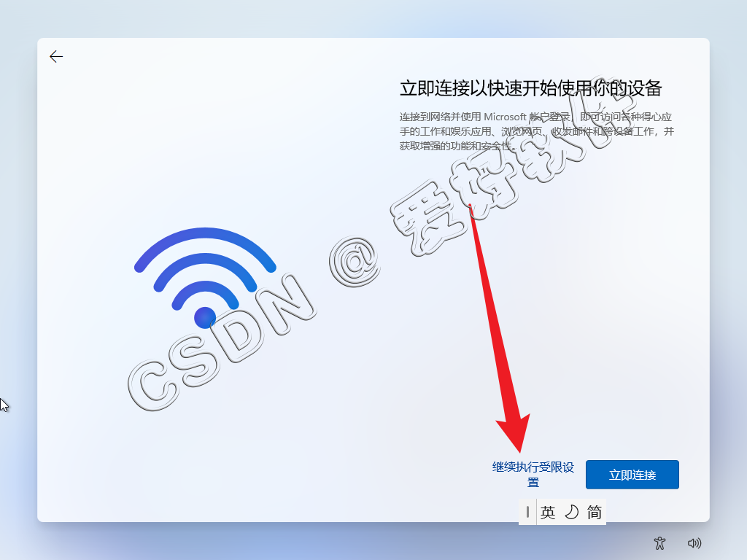Click the CSDN watermark text
This screenshot has height=560, width=747.
[222, 342]
